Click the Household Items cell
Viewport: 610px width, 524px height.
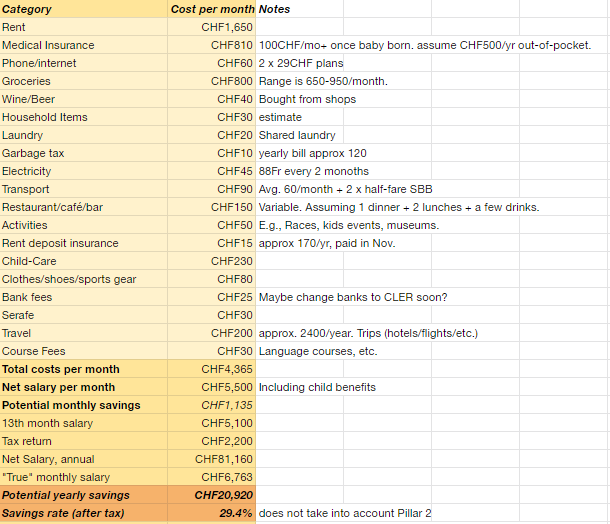[84, 117]
